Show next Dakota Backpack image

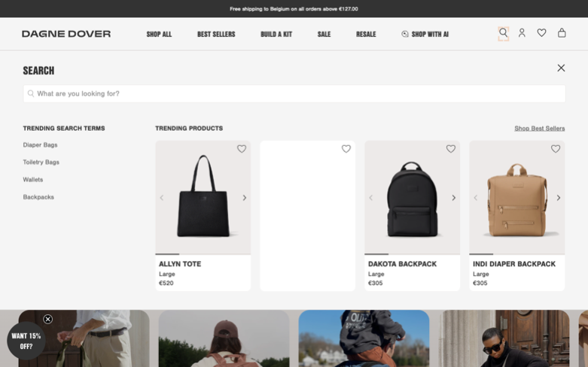point(454,198)
